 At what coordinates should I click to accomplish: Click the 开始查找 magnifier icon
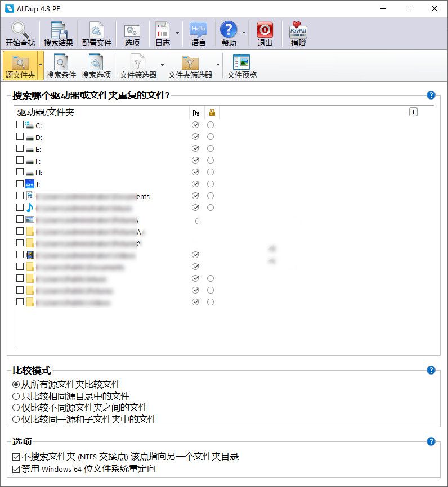pyautogui.click(x=20, y=30)
